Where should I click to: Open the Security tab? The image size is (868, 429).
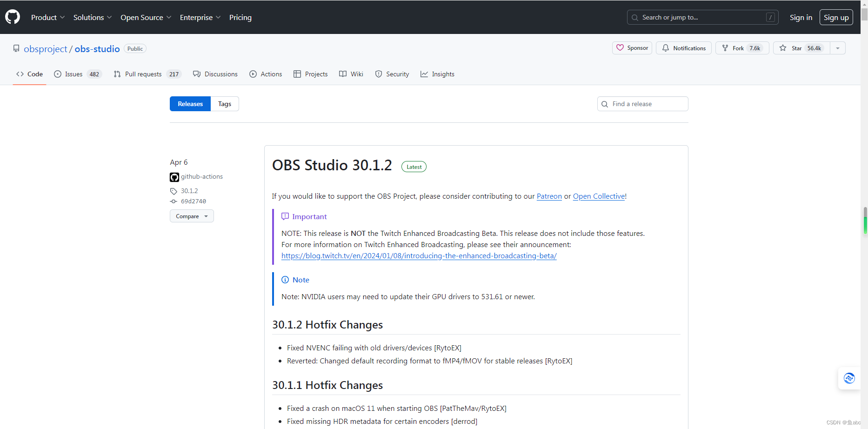(x=392, y=74)
